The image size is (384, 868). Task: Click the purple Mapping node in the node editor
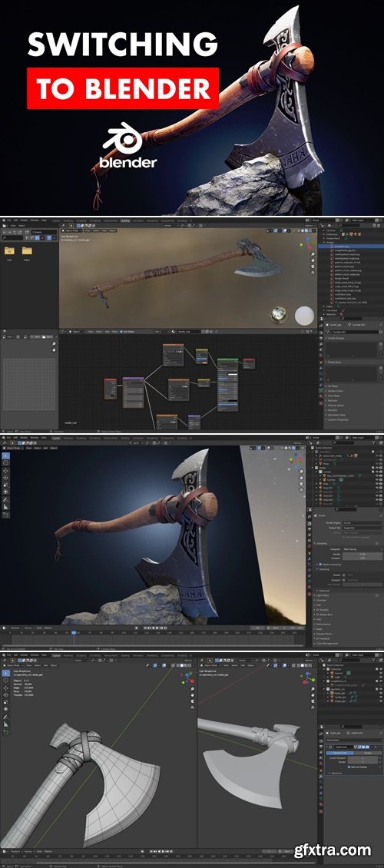coord(133,392)
